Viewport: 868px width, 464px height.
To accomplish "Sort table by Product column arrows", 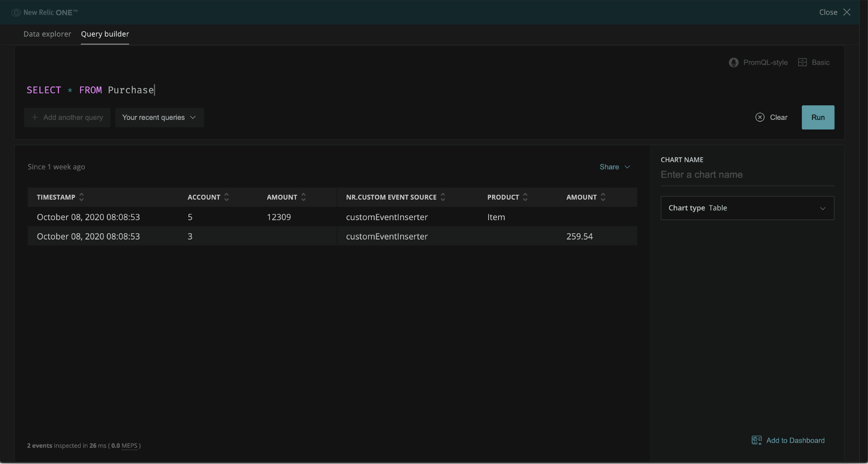I will (525, 197).
